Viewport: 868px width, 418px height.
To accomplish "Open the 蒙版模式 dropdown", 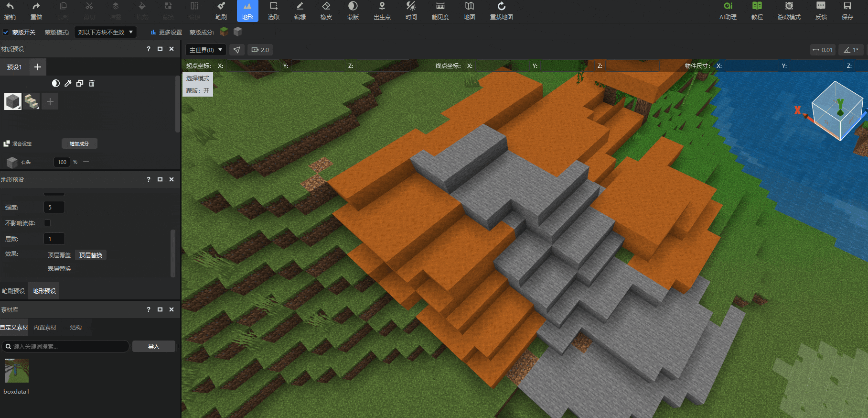I will tap(106, 32).
